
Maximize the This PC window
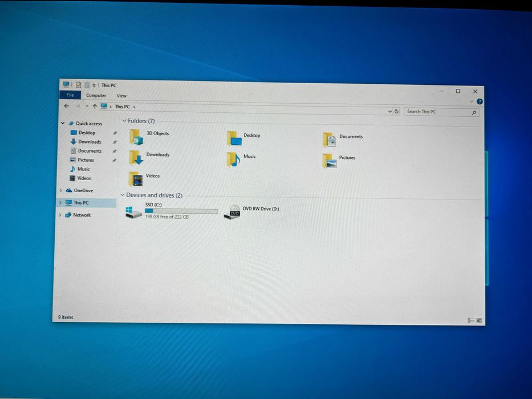pos(458,91)
